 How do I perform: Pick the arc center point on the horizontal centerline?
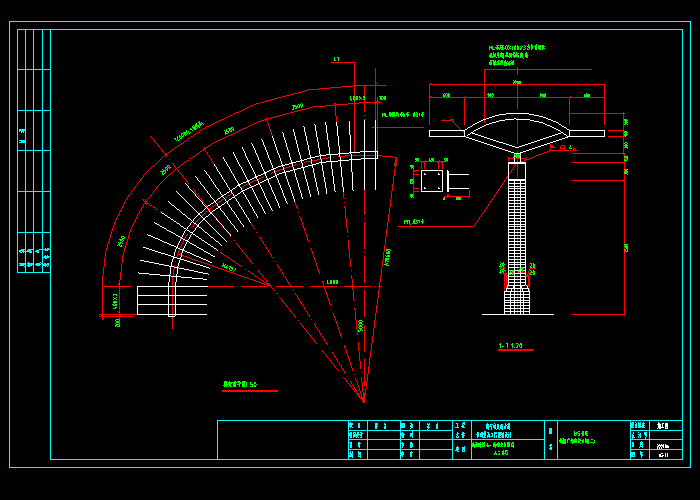point(270,286)
